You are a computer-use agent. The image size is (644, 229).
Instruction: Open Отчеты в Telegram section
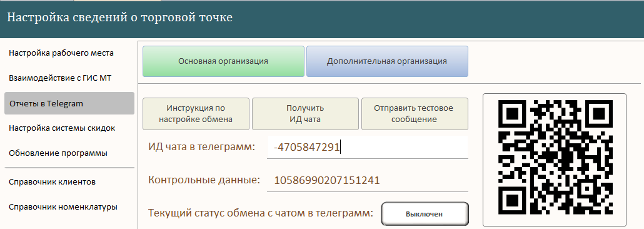(x=69, y=104)
